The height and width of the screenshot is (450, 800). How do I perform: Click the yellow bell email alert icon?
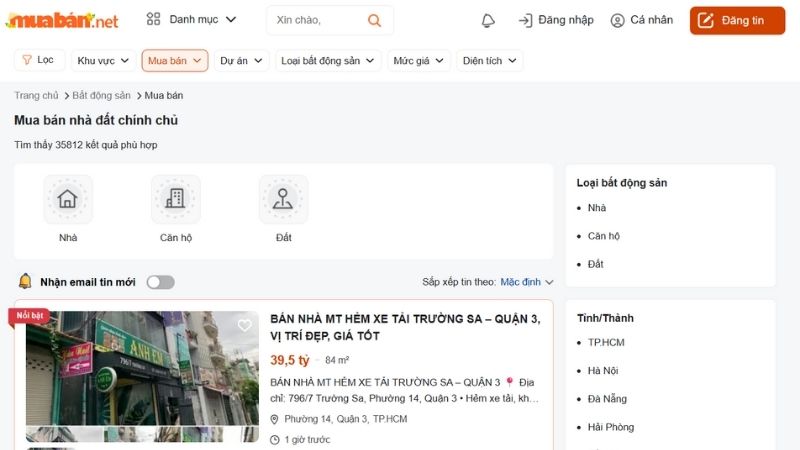pos(25,281)
